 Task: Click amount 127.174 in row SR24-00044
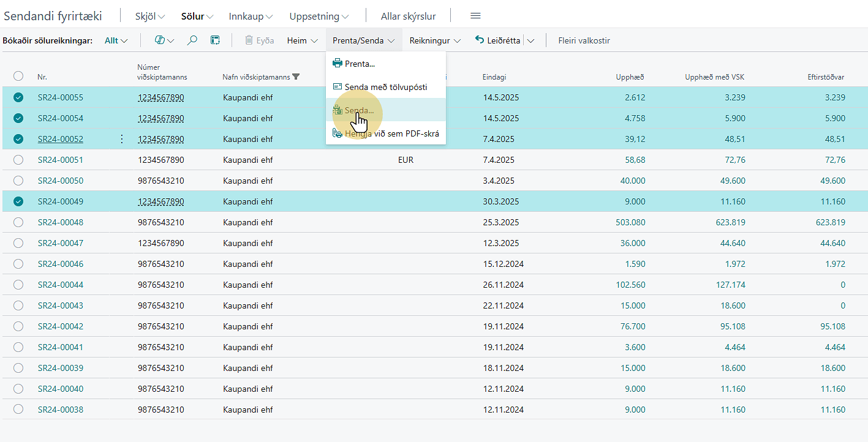coord(730,285)
